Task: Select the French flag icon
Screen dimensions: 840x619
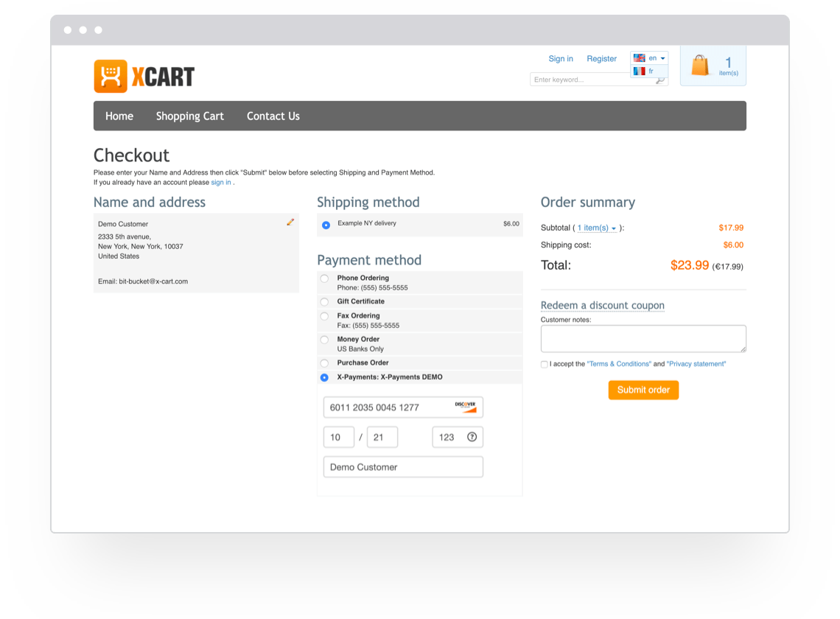Action: click(638, 69)
